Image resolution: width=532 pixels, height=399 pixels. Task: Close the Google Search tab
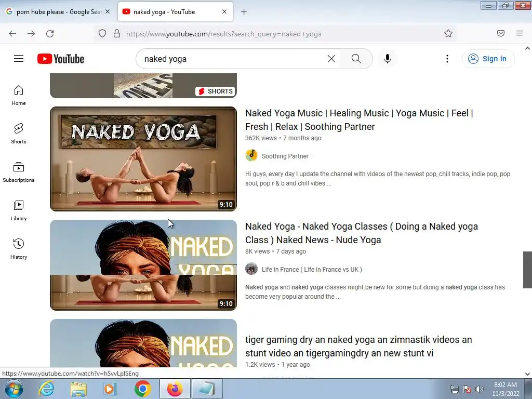(x=107, y=11)
